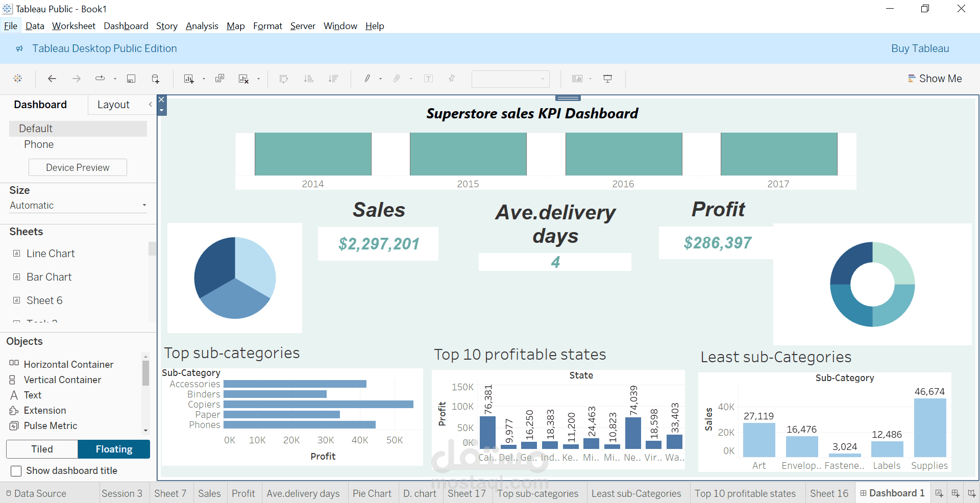Viewport: 980px width, 503px height.
Task: Open the Show Me panel
Action: point(935,79)
